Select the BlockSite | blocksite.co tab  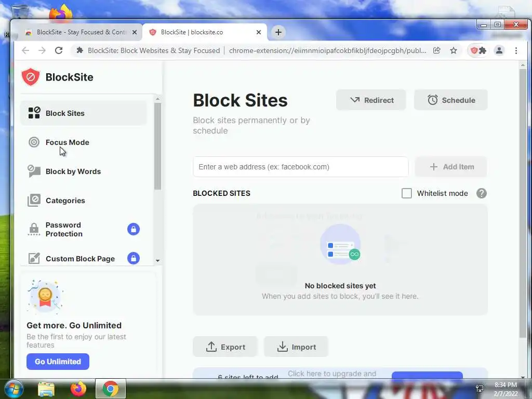pos(204,32)
